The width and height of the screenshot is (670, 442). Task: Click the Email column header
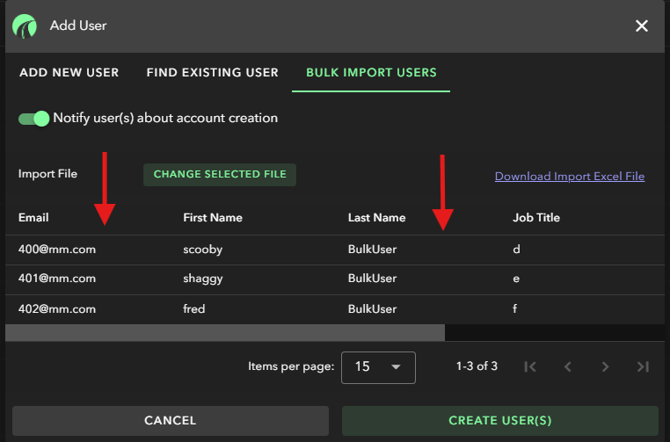(x=33, y=218)
